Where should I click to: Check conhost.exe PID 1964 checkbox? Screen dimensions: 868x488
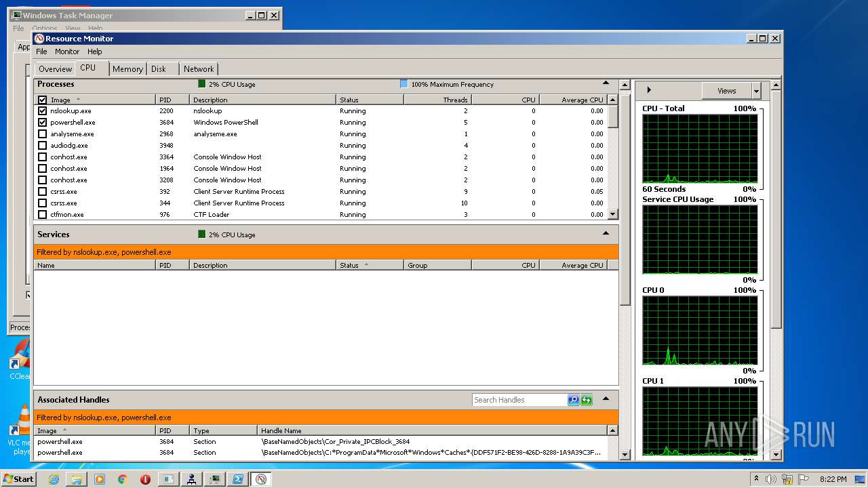(x=43, y=169)
